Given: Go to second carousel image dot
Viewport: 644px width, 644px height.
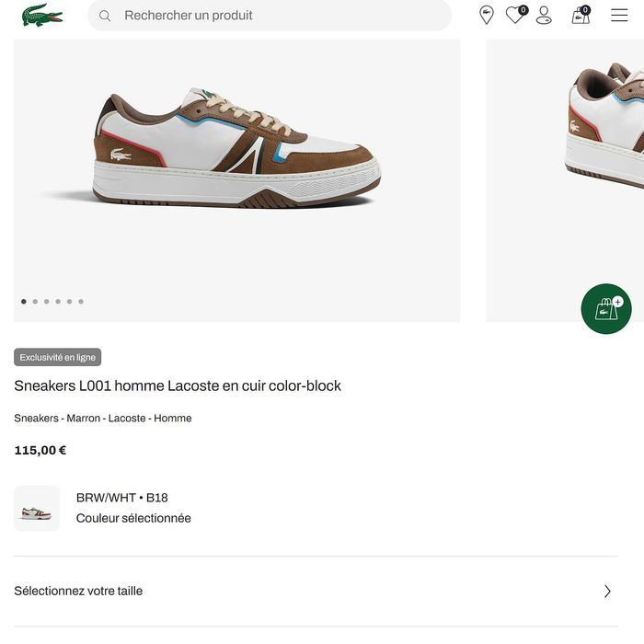Looking at the screenshot, I should (35, 302).
